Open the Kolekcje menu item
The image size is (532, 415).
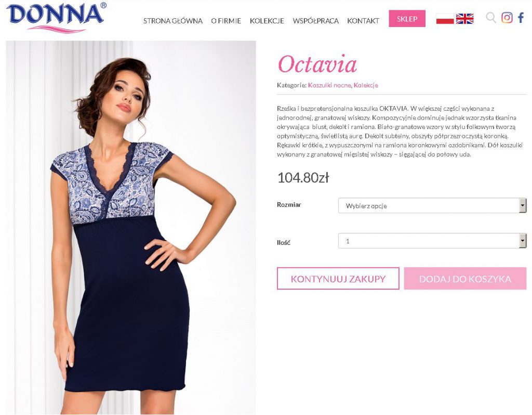267,21
